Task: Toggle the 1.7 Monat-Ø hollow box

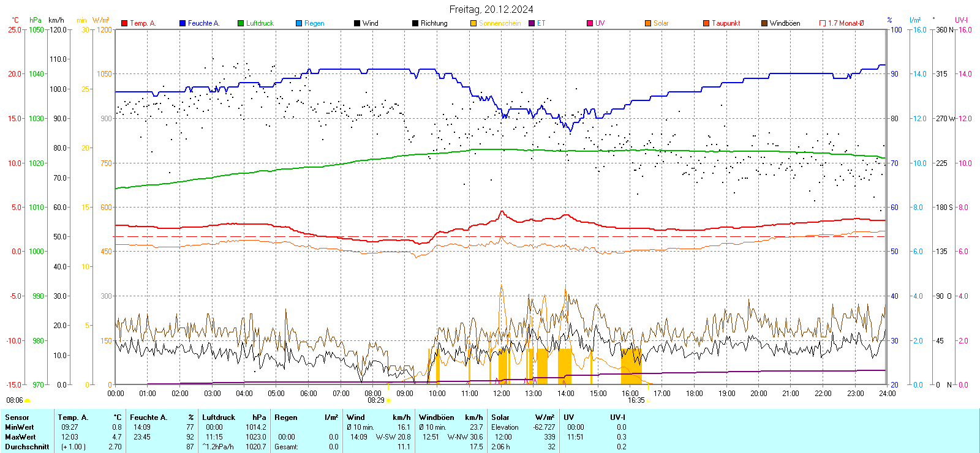Action: [x=823, y=23]
